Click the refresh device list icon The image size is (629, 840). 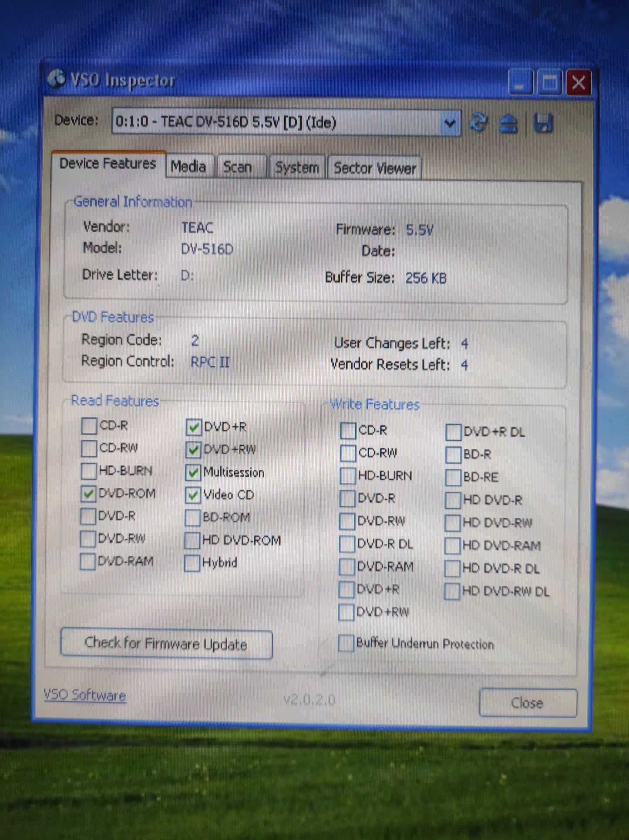point(478,123)
